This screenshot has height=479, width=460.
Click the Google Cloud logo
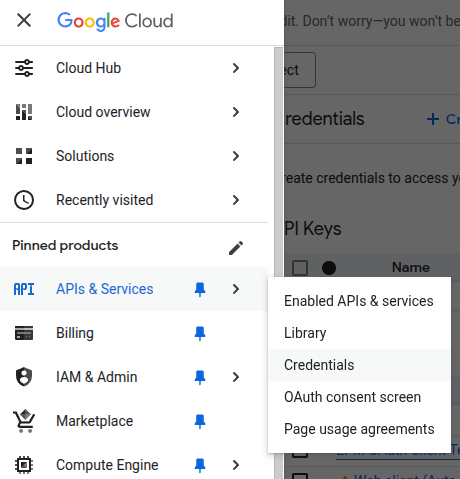pos(115,21)
